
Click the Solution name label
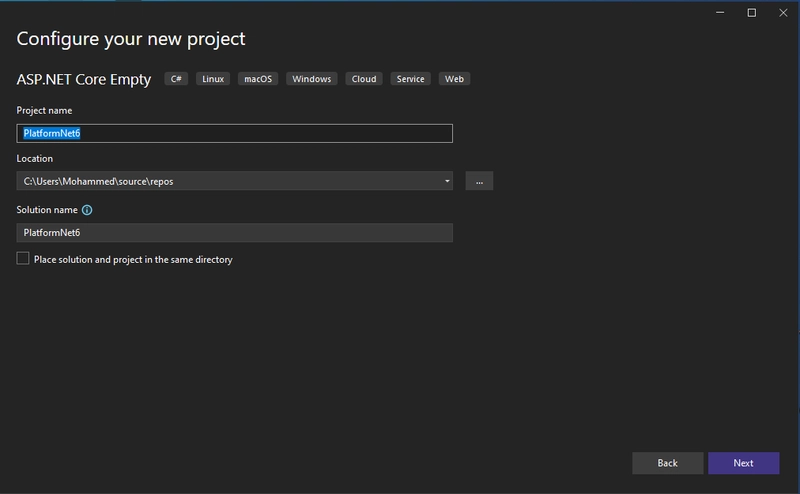tap(47, 210)
